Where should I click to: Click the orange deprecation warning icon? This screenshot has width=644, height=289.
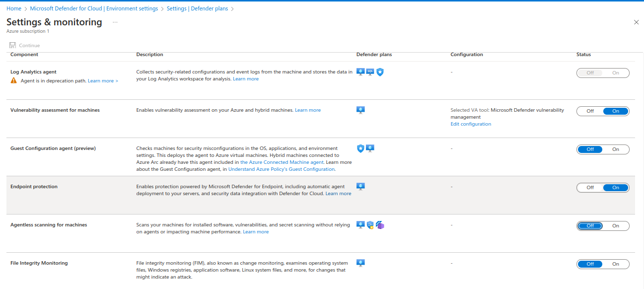14,80
